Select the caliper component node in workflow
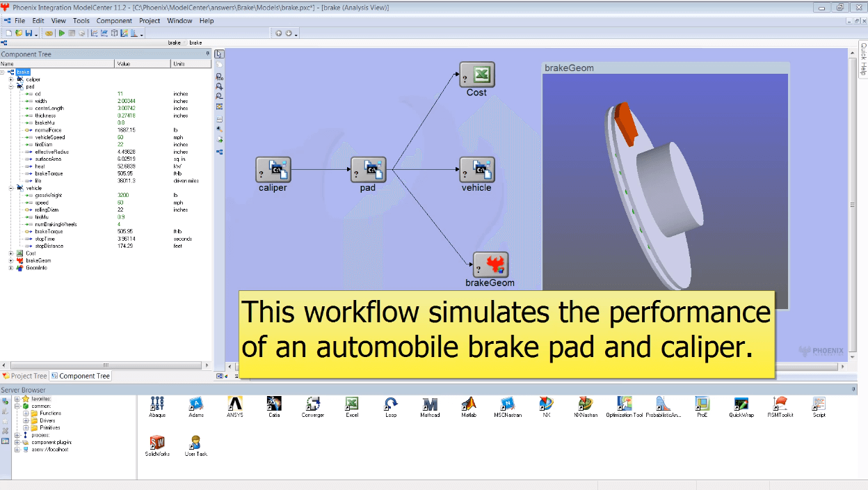This screenshot has height=490, width=868. tap(273, 171)
